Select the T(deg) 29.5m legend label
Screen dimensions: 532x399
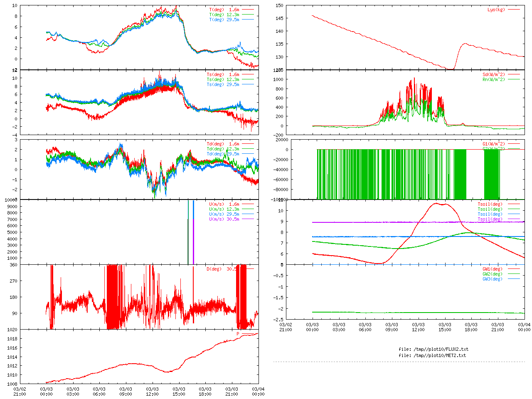click(x=224, y=20)
